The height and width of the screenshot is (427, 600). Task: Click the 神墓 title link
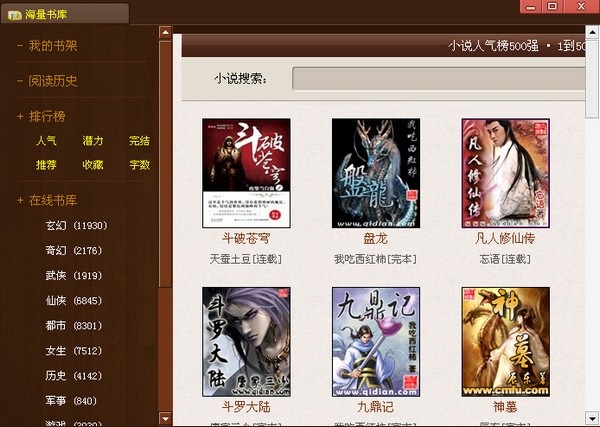tap(505, 407)
